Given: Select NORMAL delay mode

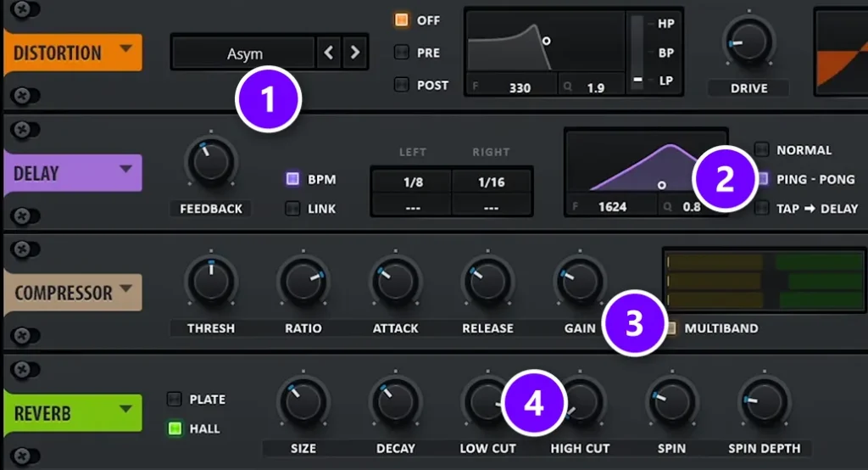Looking at the screenshot, I should click(x=762, y=149).
